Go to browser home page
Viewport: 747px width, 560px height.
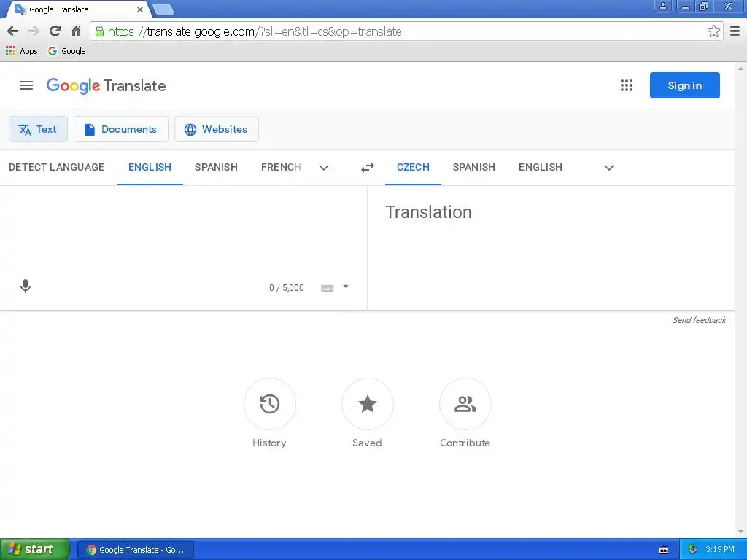click(x=76, y=31)
